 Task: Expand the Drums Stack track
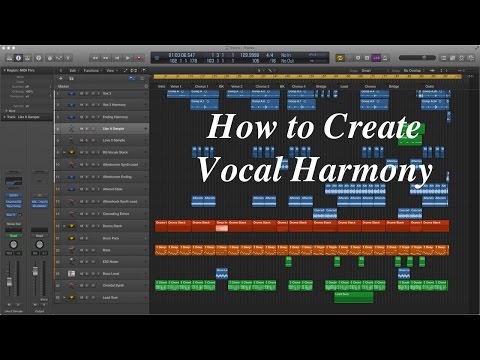pos(64,226)
